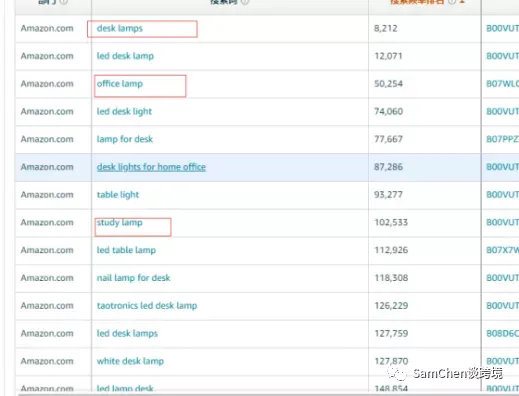The image size is (519, 396).
Task: Open 'taotronics led desk lamp' search term
Action: pos(147,305)
